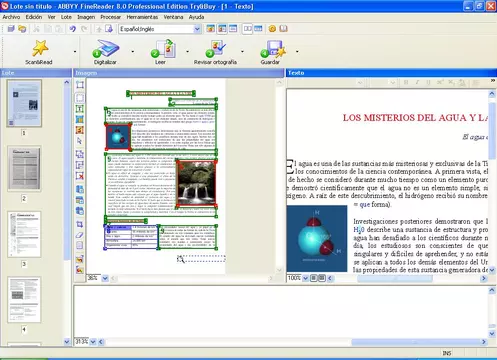Toggle the Underline button in the Texto panel
This screenshot has width=497, height=360.
[x=428, y=82]
